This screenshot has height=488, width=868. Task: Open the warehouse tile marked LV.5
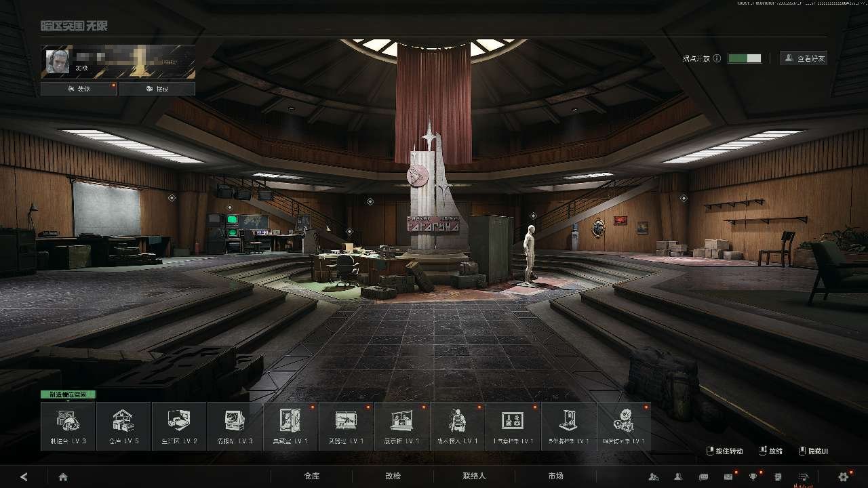point(124,426)
